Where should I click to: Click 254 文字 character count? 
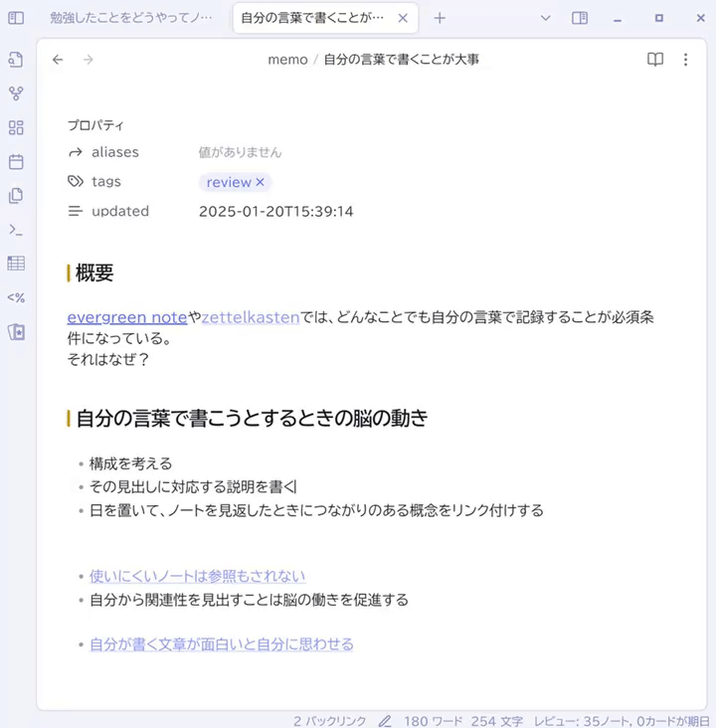[497, 721]
